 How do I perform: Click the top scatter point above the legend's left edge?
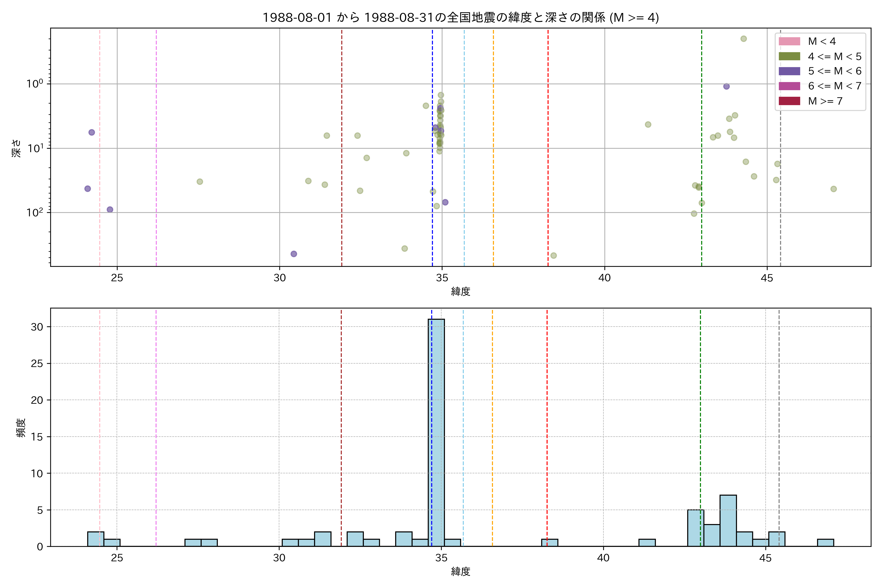pos(743,39)
